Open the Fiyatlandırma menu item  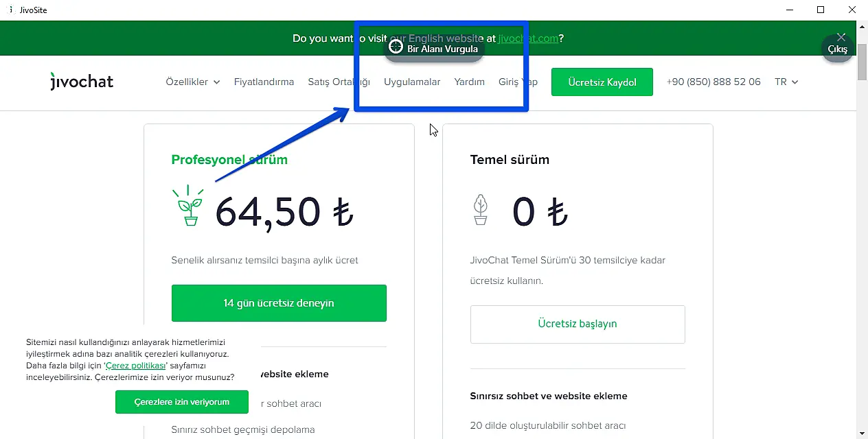[x=264, y=82]
